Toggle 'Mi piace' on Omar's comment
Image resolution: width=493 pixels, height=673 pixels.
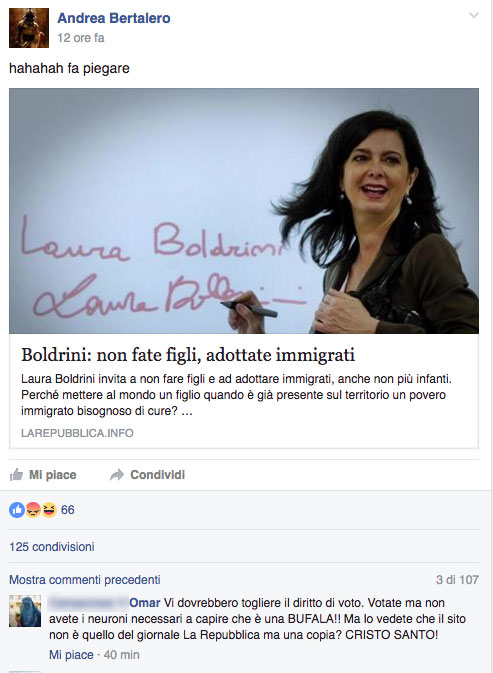[x=71, y=655]
